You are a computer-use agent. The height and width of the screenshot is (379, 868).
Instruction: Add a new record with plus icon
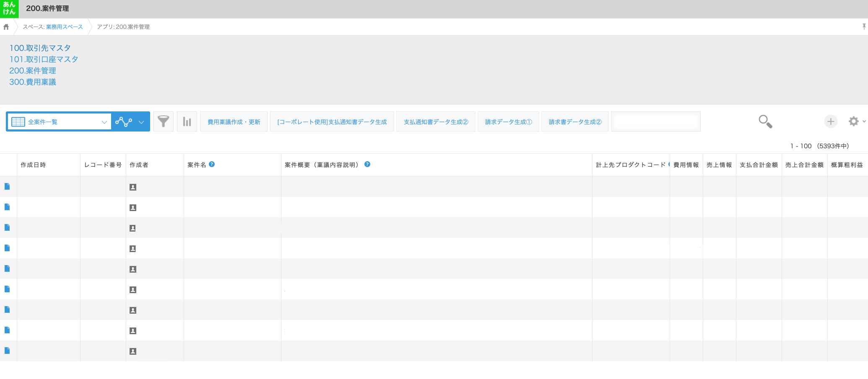pos(830,121)
